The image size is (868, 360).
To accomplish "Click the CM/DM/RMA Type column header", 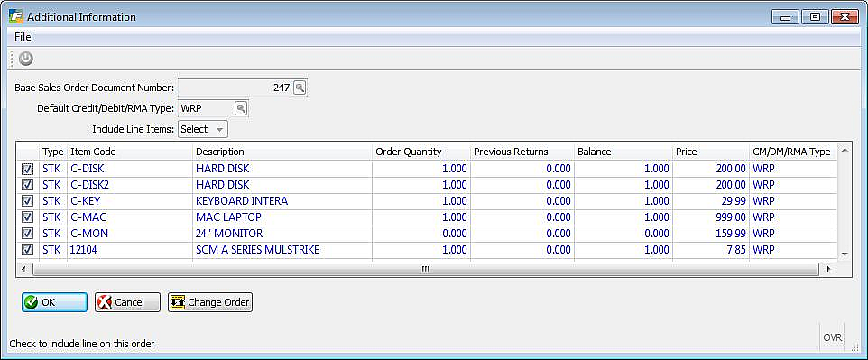I will [793, 152].
